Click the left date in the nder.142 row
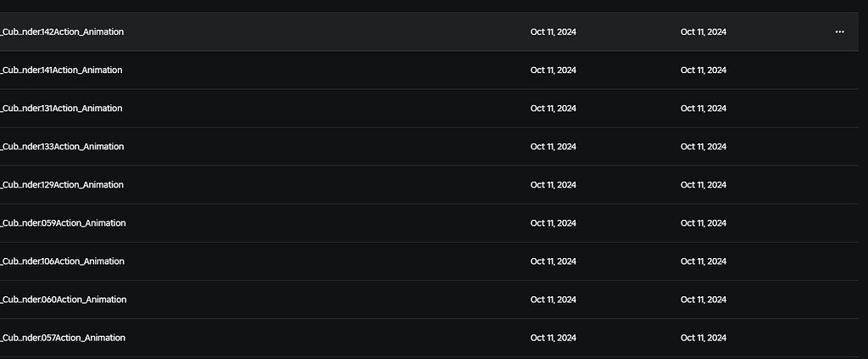868x359 pixels. point(553,32)
